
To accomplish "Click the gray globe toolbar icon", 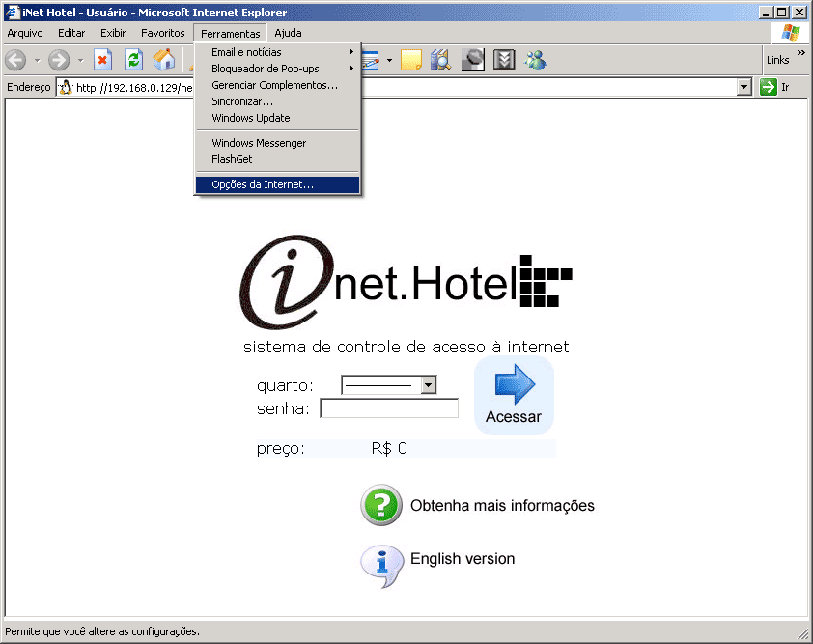I will point(472,60).
